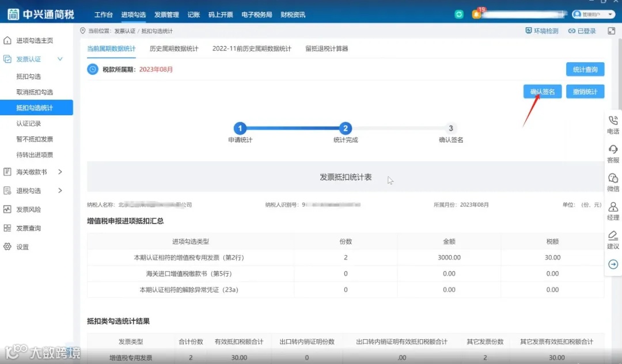
Task: Open the 发票查询 invoice query icon
Action: [33, 227]
